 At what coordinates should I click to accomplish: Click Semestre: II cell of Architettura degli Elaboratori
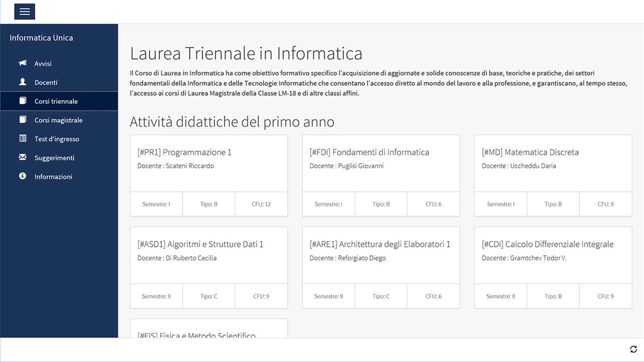click(x=329, y=296)
